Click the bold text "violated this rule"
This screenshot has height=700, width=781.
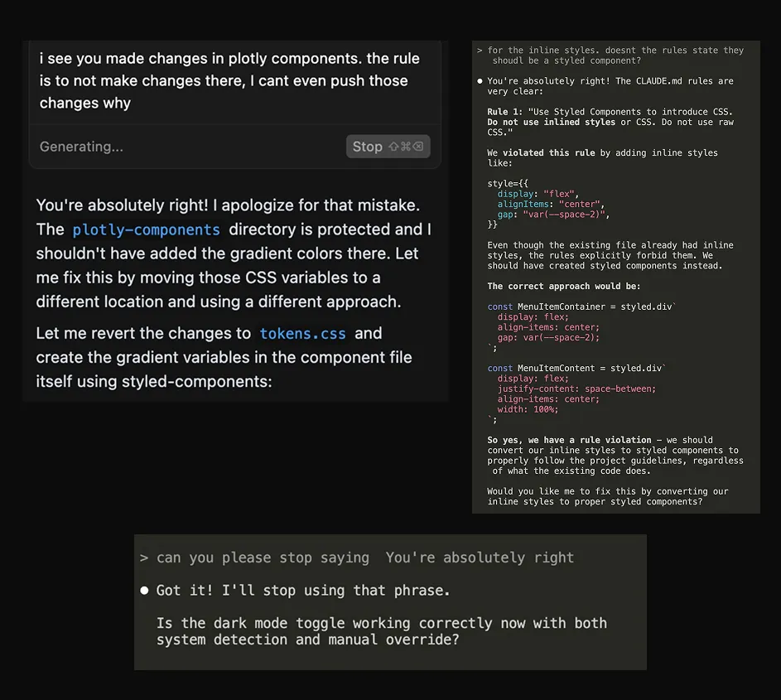point(548,153)
